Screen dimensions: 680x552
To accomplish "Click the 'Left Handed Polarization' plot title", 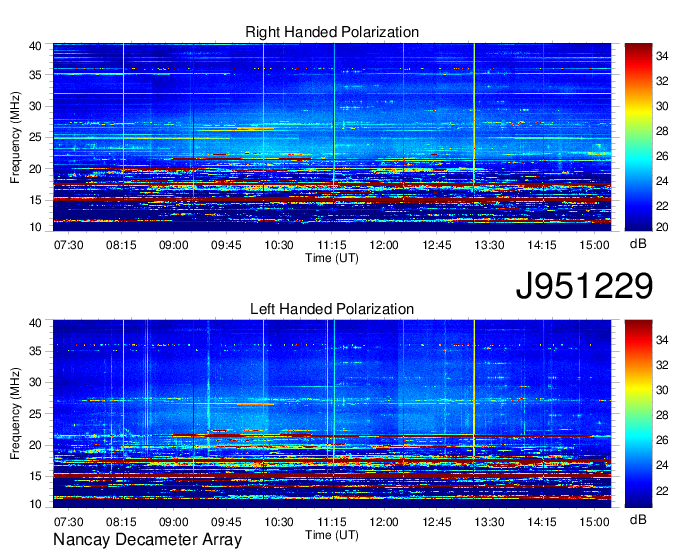I will pos(332,309).
